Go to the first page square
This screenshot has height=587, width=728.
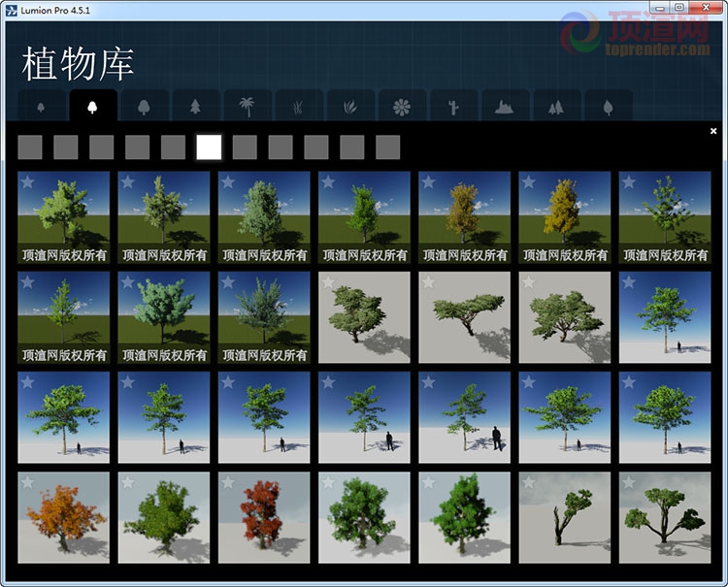[x=30, y=147]
